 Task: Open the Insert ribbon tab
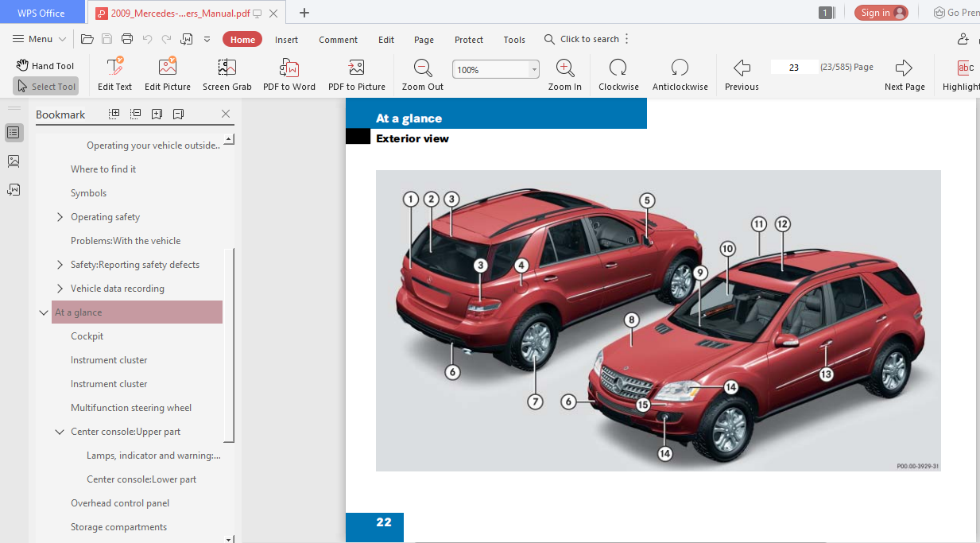coord(286,39)
